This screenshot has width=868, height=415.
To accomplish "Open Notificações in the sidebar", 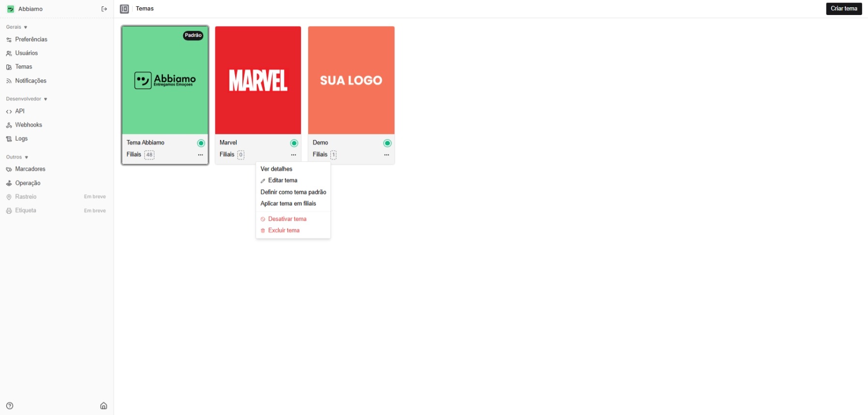I will click(30, 81).
